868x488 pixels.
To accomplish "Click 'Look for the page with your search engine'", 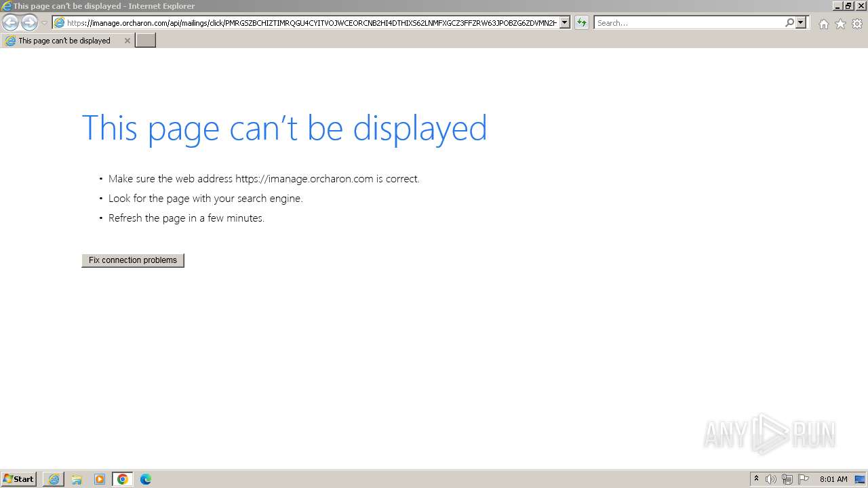I will coord(205,199).
